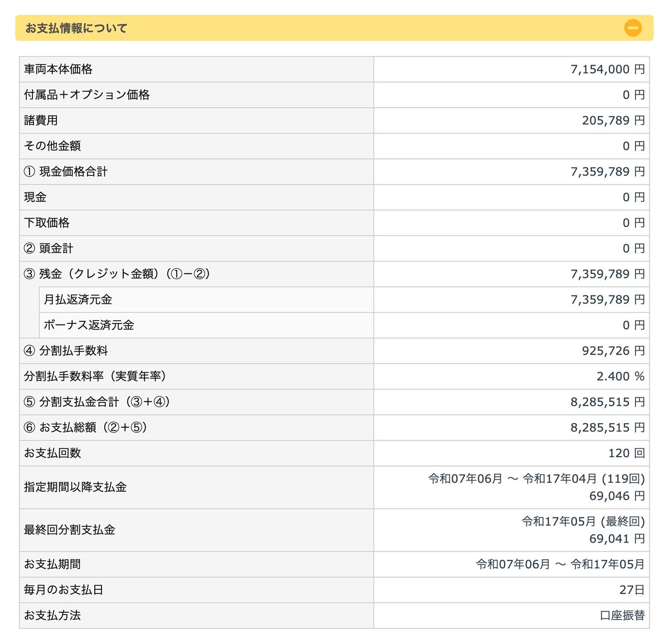Select the 120 回 value
Viewport: 669px width, 644px height.
click(x=627, y=453)
